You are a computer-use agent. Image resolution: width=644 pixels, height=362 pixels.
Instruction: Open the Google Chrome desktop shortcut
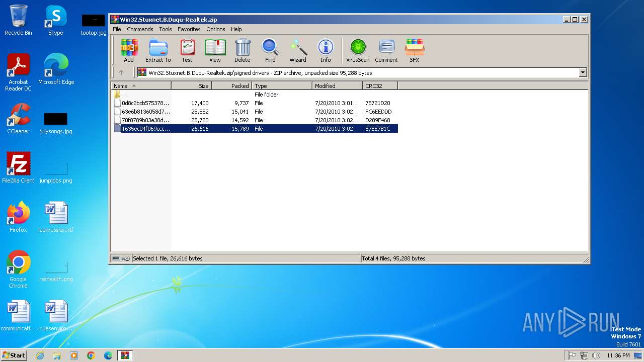click(18, 269)
